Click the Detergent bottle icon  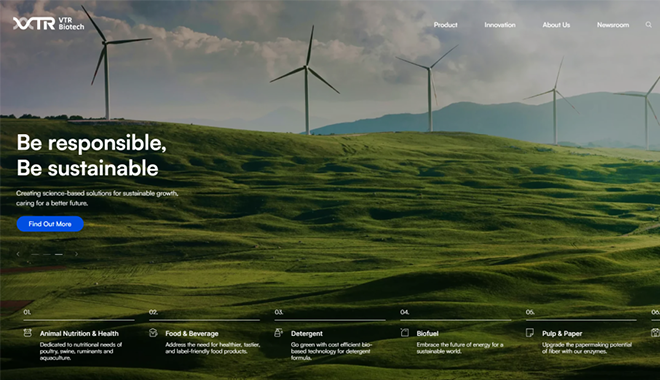(x=278, y=333)
